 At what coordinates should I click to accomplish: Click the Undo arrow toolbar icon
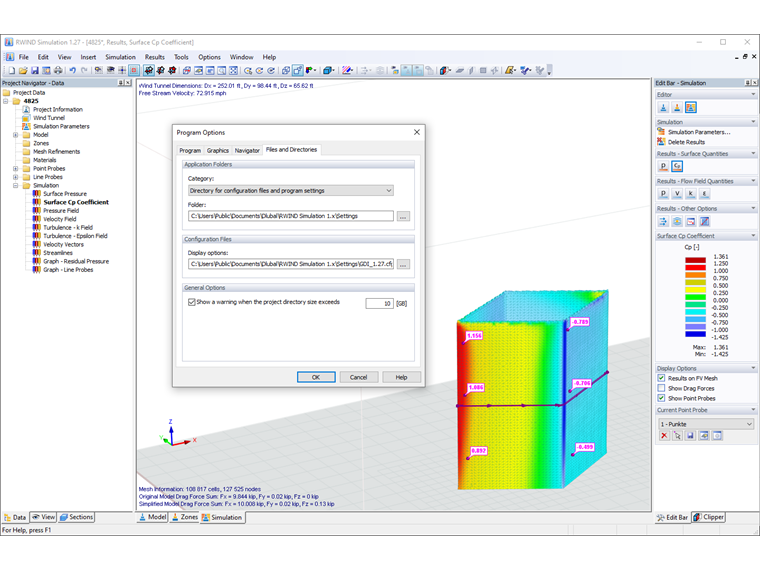pyautogui.click(x=72, y=71)
